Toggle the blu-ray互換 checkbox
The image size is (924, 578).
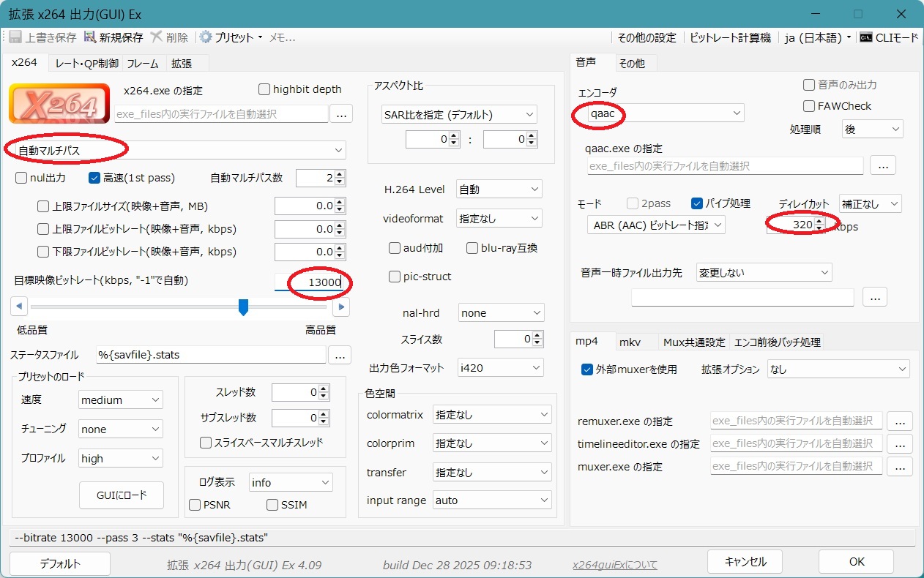coord(472,248)
